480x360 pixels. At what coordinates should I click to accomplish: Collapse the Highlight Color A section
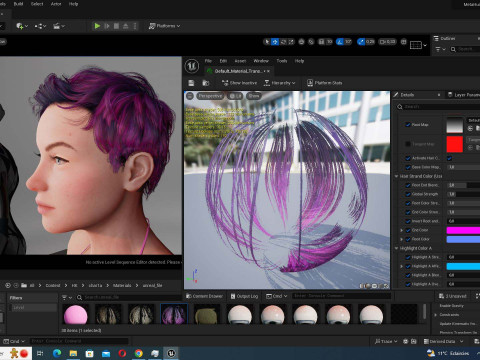click(x=397, y=248)
